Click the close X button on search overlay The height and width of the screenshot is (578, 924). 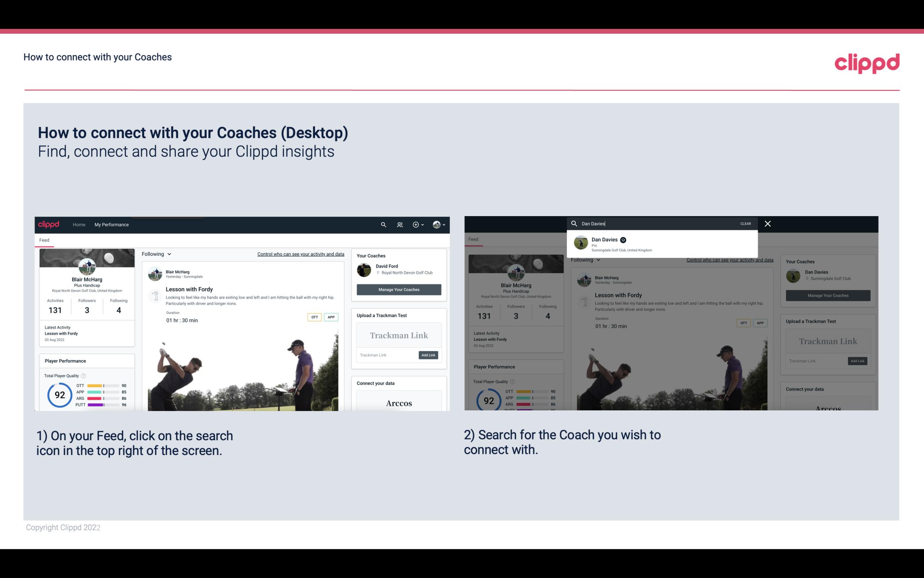[x=768, y=223]
